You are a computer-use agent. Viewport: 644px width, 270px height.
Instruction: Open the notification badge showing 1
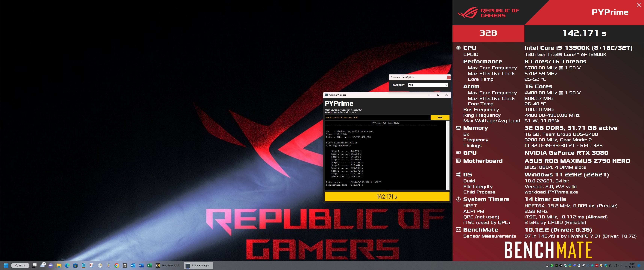(639, 265)
